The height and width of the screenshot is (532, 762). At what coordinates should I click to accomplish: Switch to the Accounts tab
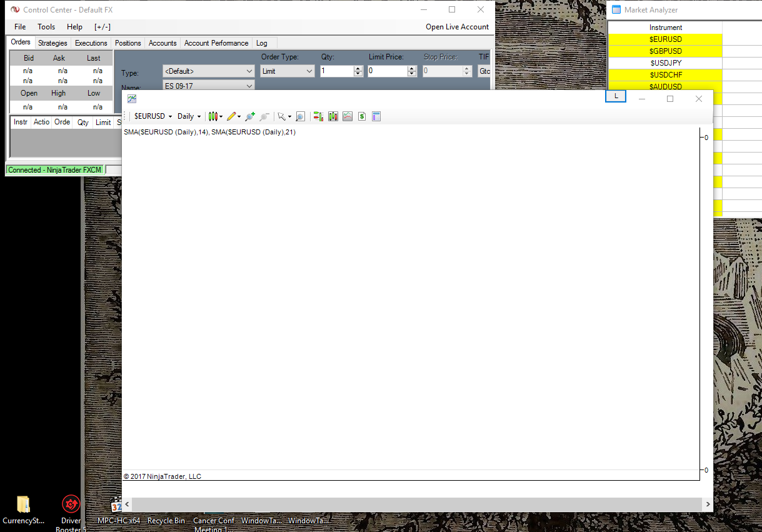(163, 43)
